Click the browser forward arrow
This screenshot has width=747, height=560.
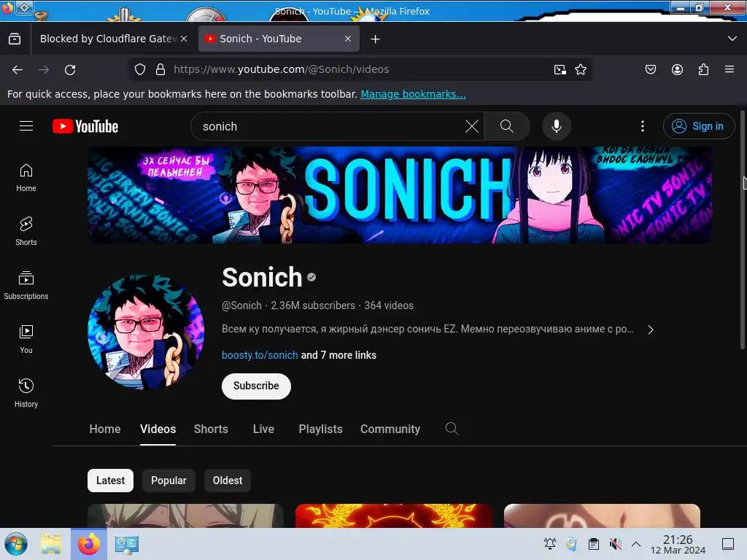[x=44, y=69]
